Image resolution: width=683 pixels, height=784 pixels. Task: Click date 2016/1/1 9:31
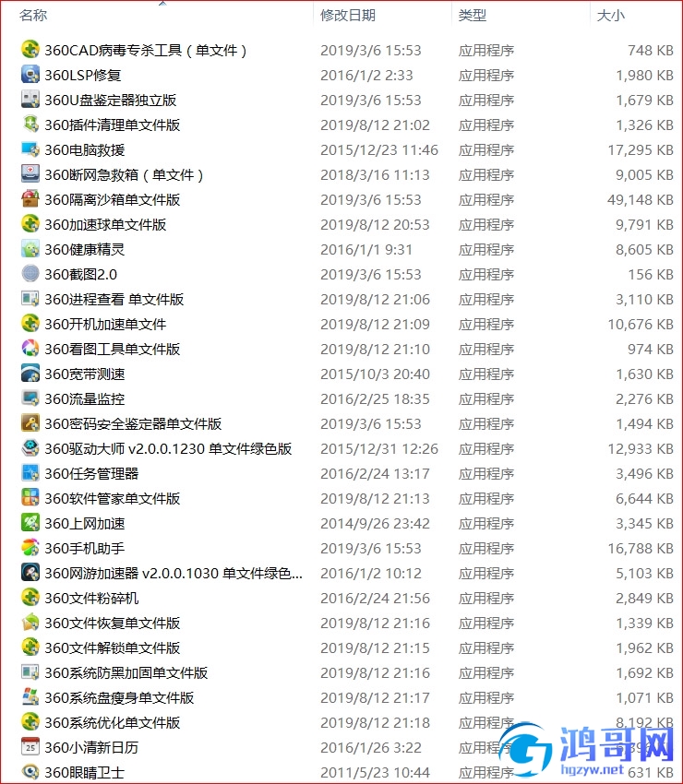pos(366,250)
